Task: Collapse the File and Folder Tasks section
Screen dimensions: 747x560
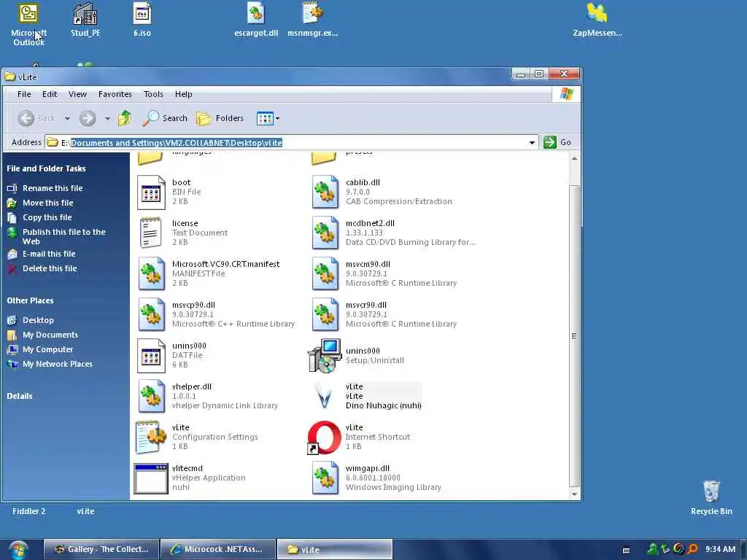Action: pos(46,168)
